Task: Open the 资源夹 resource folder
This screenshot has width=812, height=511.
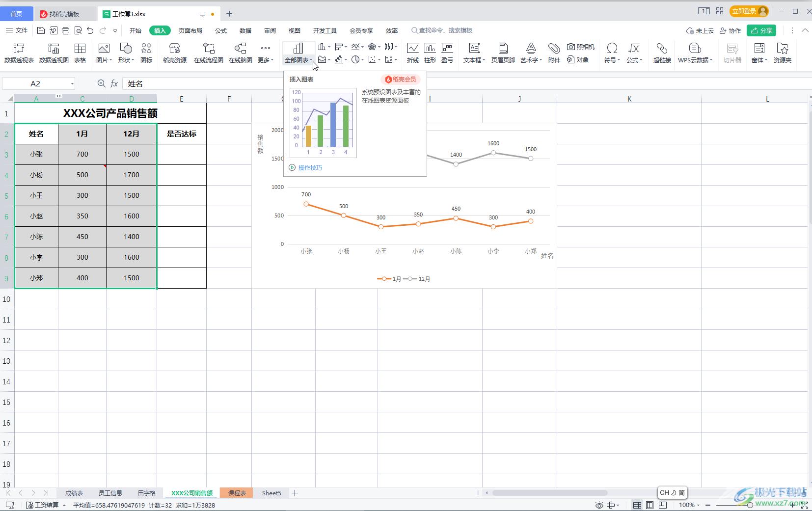Action: click(x=783, y=53)
